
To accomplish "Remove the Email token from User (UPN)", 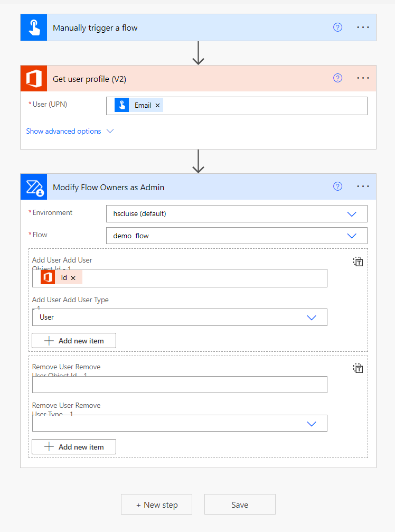I will click(x=158, y=106).
